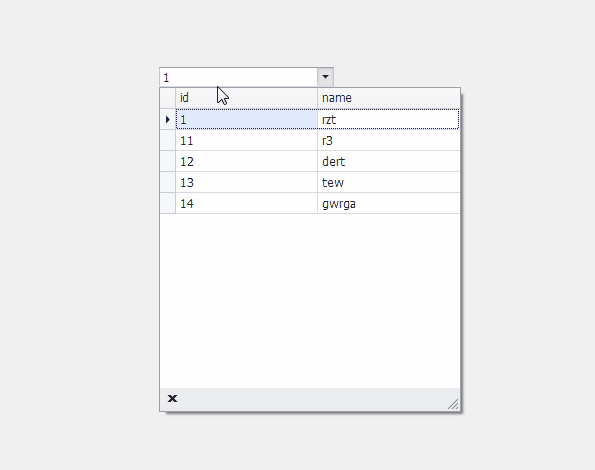Select the cell with id 1

tap(247, 119)
